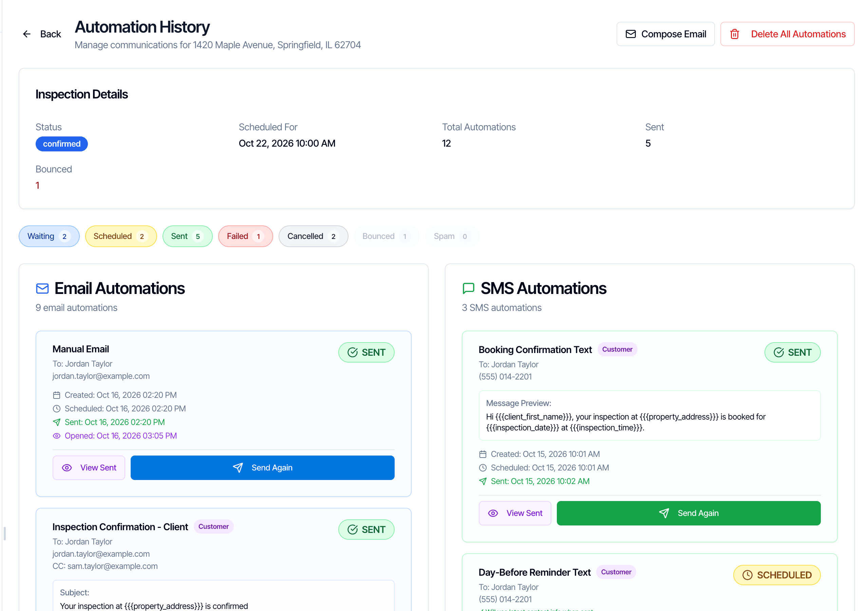Click the clock icon beside Scheduled Oct 16
The image size is (868, 611).
[x=57, y=409]
